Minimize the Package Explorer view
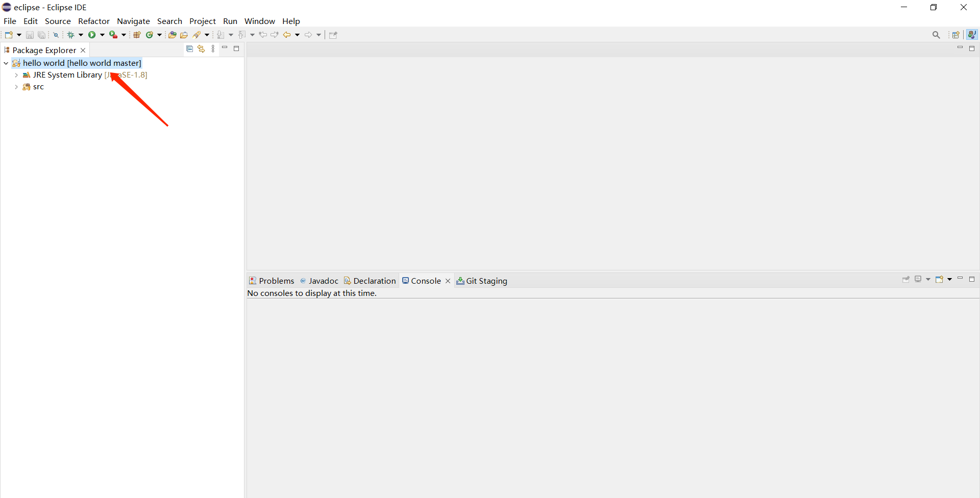980x498 pixels. coord(225,48)
